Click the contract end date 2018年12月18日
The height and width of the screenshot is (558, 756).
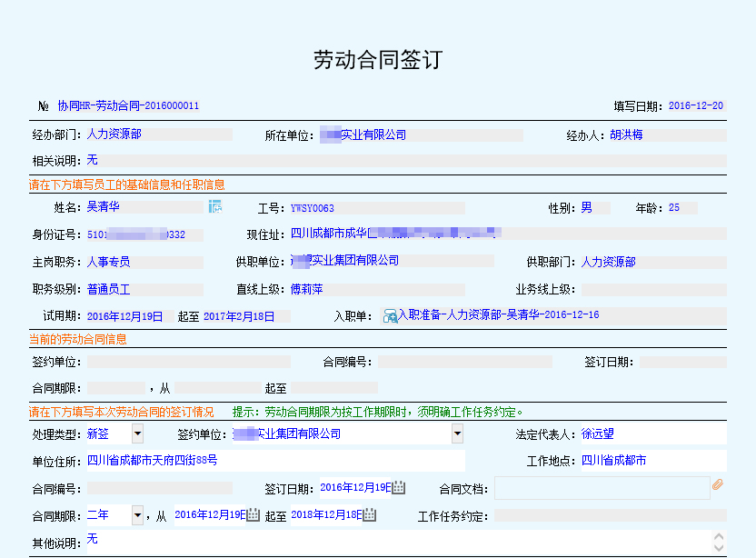click(x=326, y=515)
